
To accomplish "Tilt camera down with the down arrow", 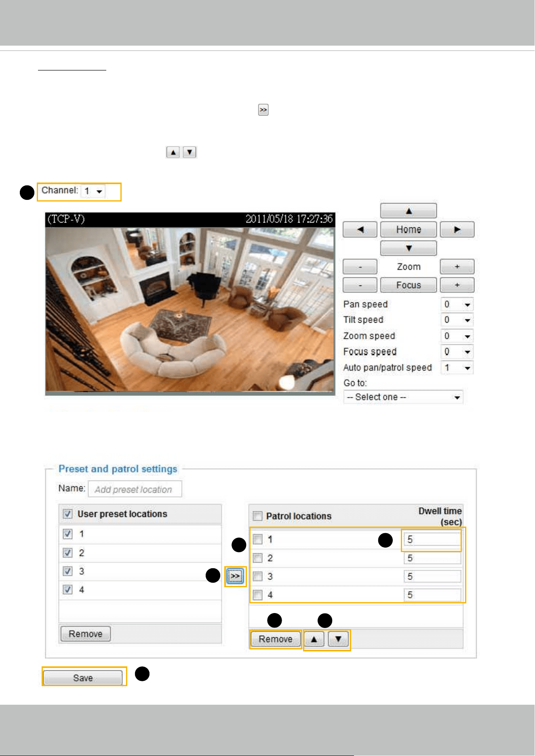I will click(x=409, y=248).
